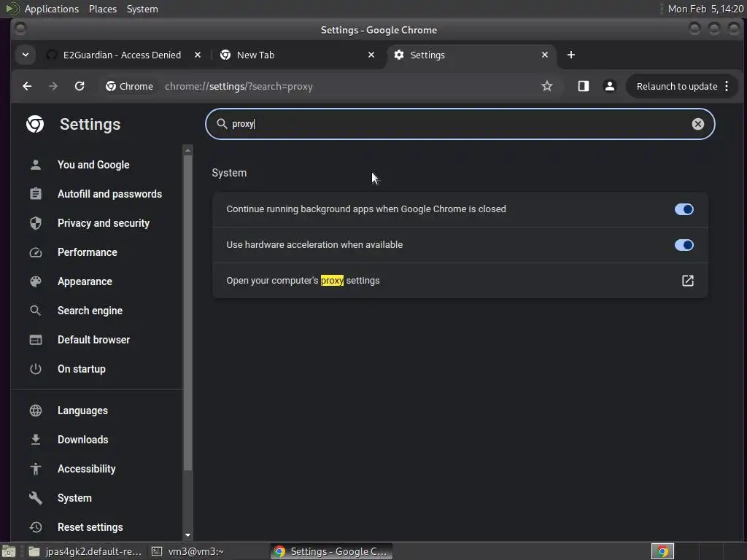Disable continue running background apps toggle
The image size is (747, 560).
click(684, 209)
